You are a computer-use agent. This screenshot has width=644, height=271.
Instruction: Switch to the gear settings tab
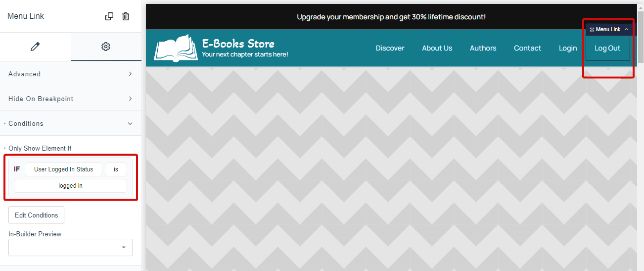106,47
